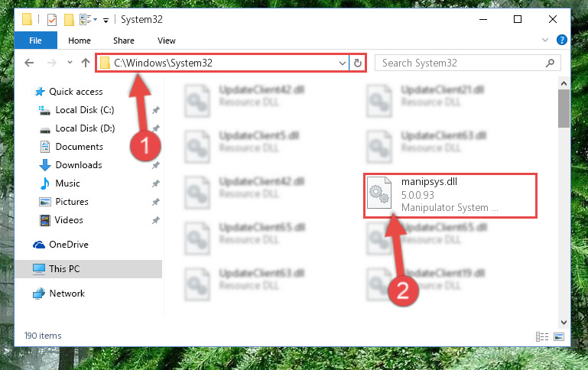Expand the ribbon with the chevron
The image size is (588, 370).
545,40
